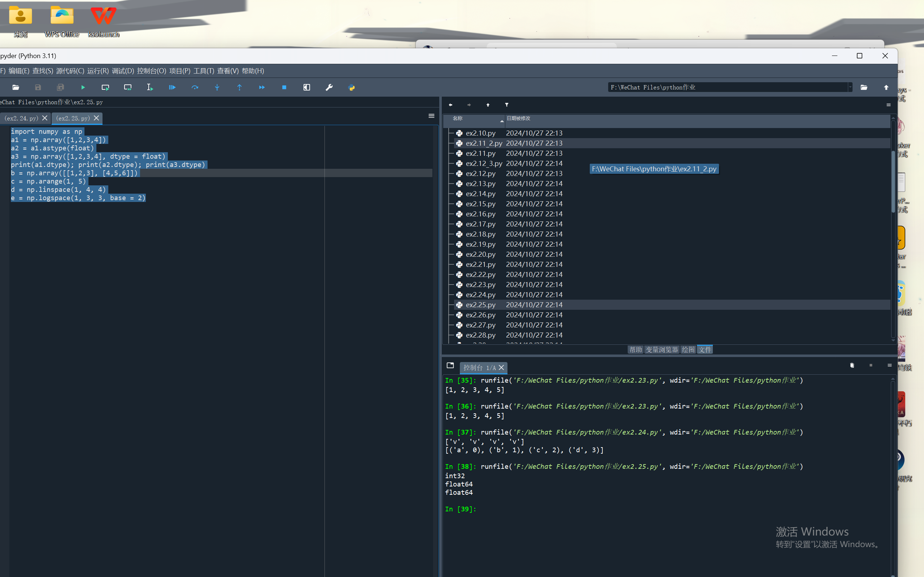Image resolution: width=924 pixels, height=577 pixels.
Task: Open Preferences via the wrench icon
Action: 329,87
